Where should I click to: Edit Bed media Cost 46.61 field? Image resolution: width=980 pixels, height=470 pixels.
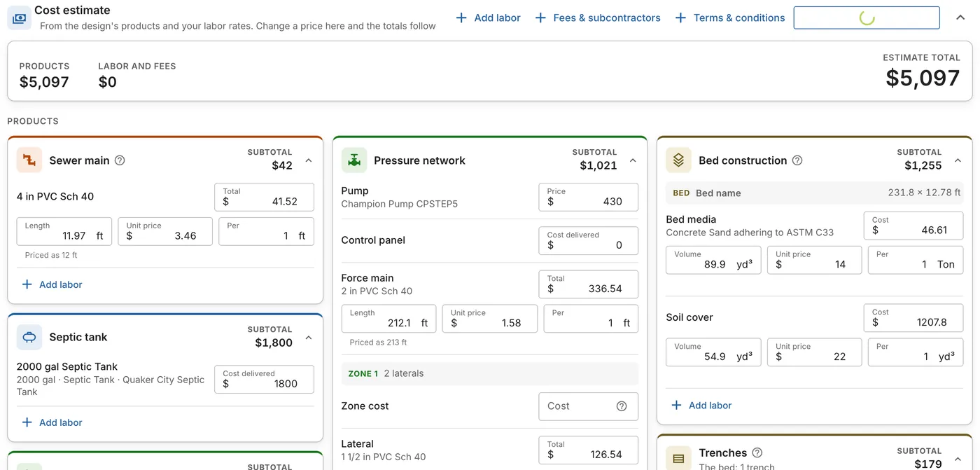tap(913, 226)
